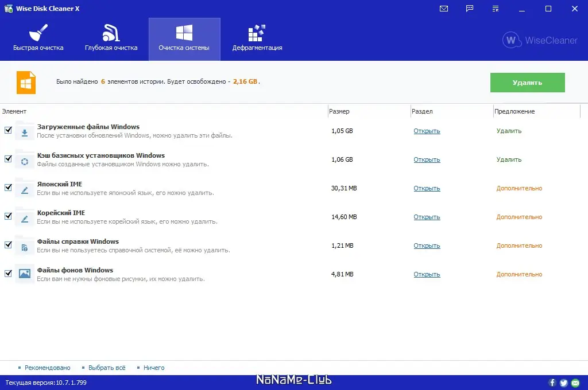This screenshot has height=390, width=588.
Task: Click the picture icon of Файлы фонов Windows
Action: coord(25,274)
